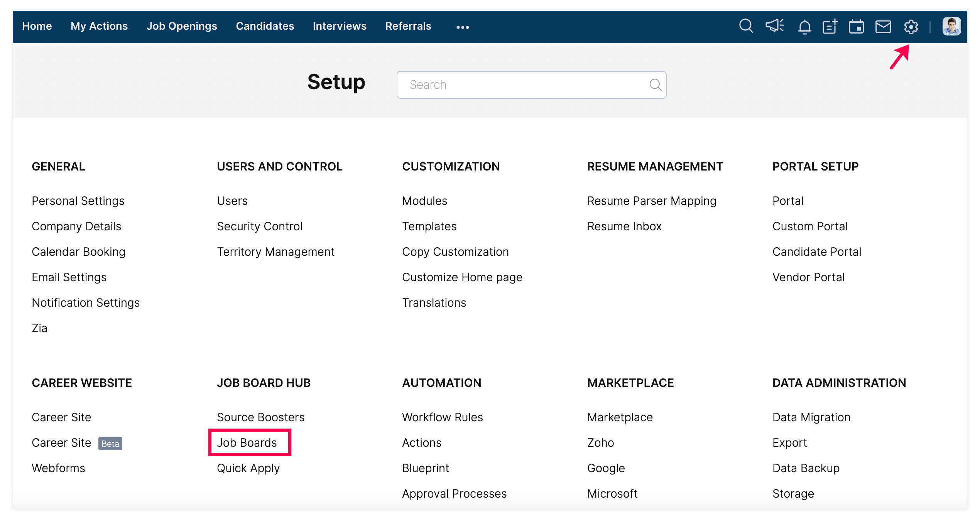Open the notifications bell icon

(804, 27)
